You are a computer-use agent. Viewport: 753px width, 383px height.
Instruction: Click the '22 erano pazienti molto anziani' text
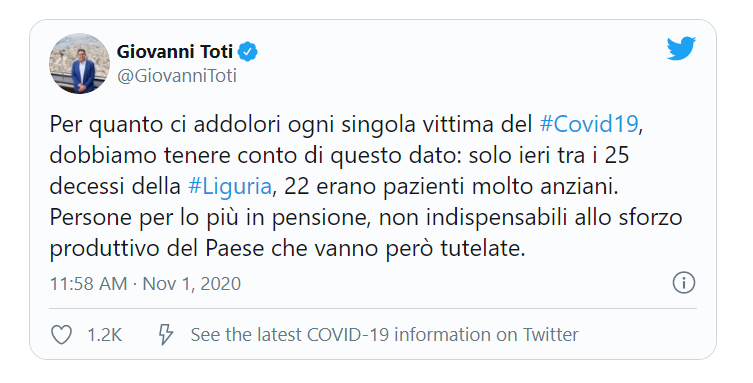pos(451,187)
